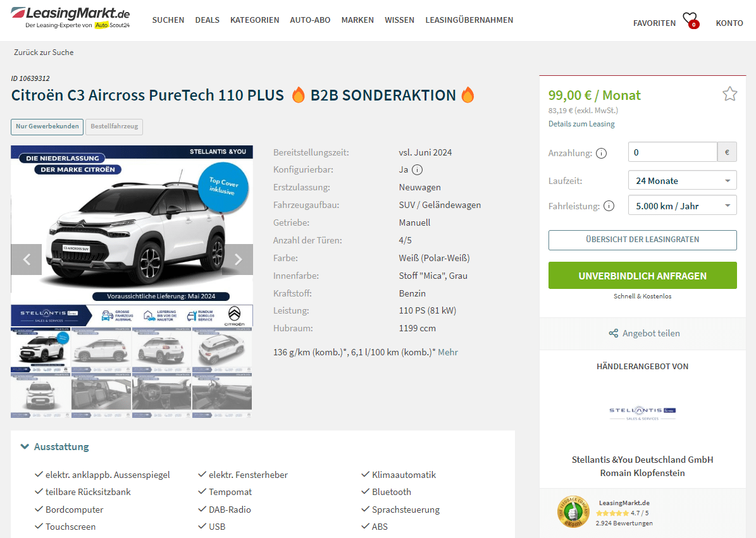Open the DEALS menu item

click(208, 20)
